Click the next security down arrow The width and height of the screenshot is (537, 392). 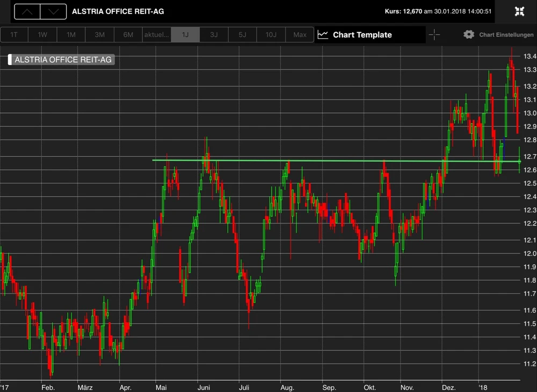(53, 11)
